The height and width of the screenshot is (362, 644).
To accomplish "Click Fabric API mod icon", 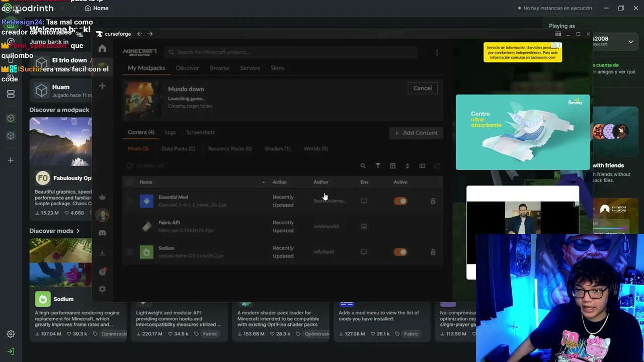I will click(x=146, y=227).
